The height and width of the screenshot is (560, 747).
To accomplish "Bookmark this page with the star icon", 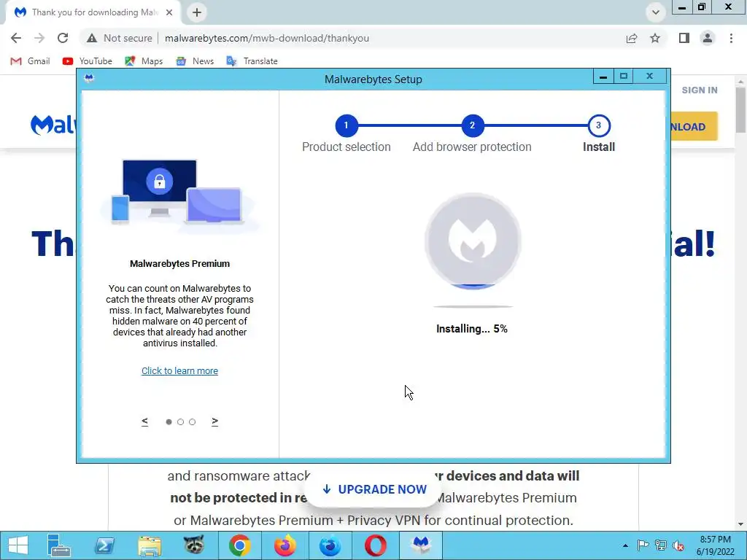I will (655, 38).
